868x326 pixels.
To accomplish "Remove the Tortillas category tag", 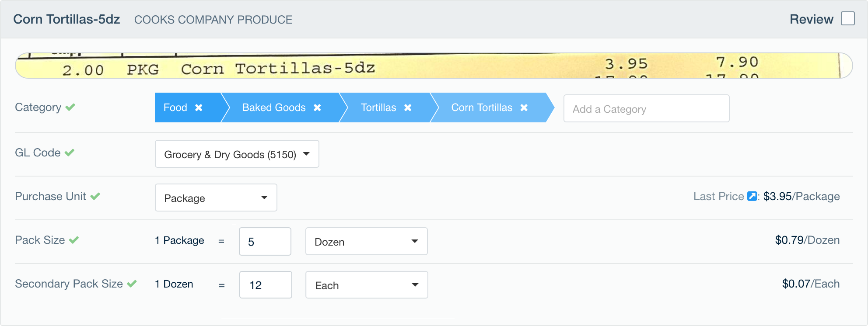I will pyautogui.click(x=408, y=108).
